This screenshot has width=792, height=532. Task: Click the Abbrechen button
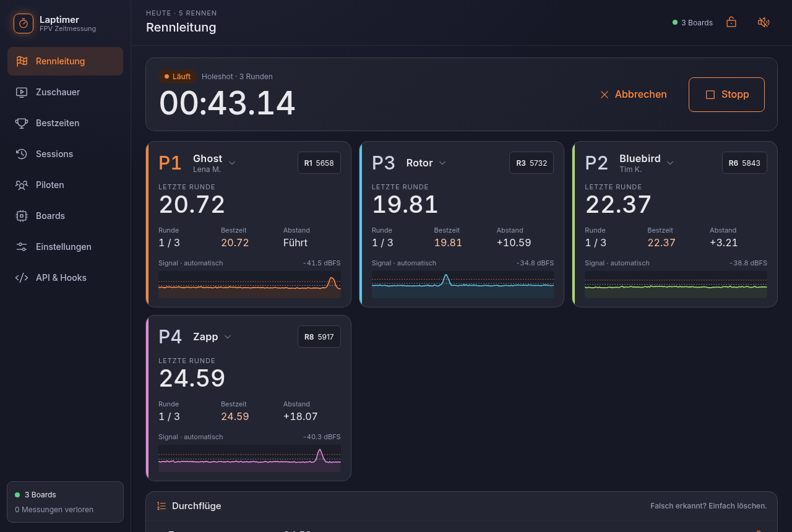point(634,95)
